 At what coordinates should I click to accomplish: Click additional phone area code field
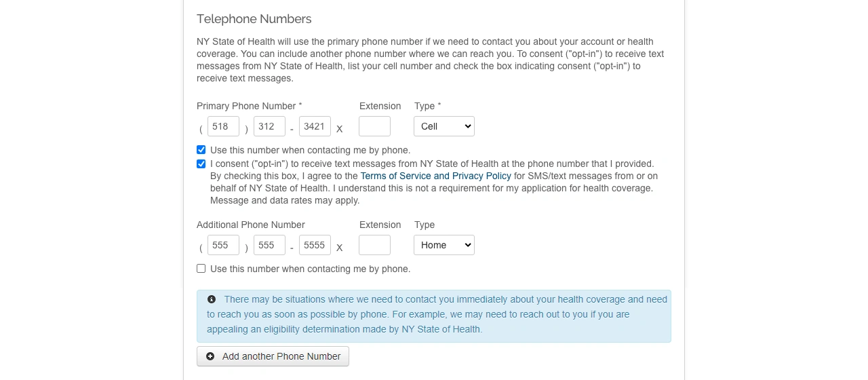coord(223,245)
